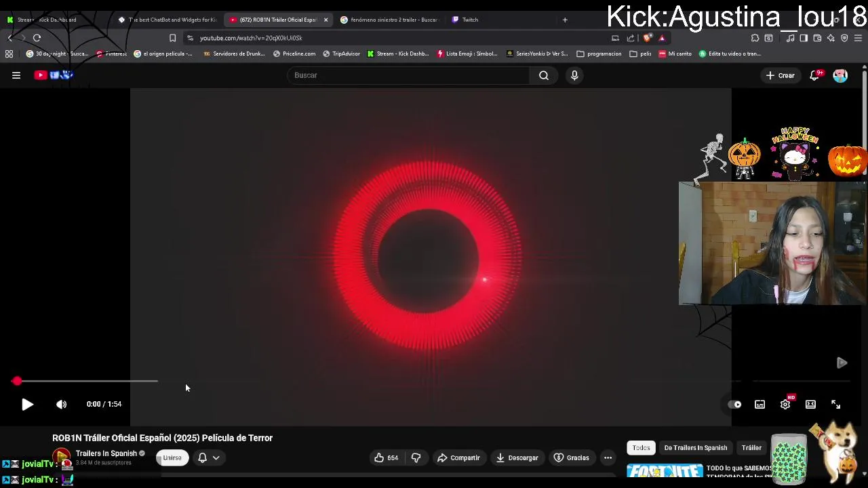
Task: Open the Trailers In Spanish channel name
Action: coord(106,453)
